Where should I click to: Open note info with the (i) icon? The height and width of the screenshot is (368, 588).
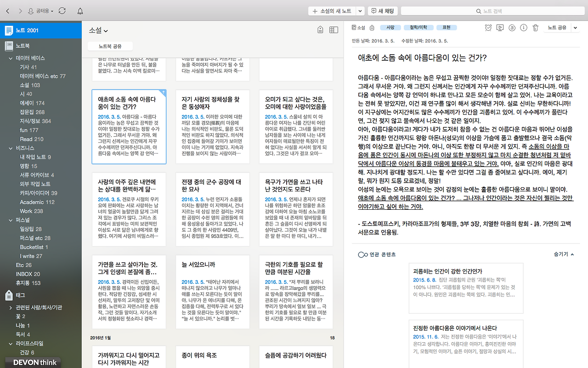point(523,28)
